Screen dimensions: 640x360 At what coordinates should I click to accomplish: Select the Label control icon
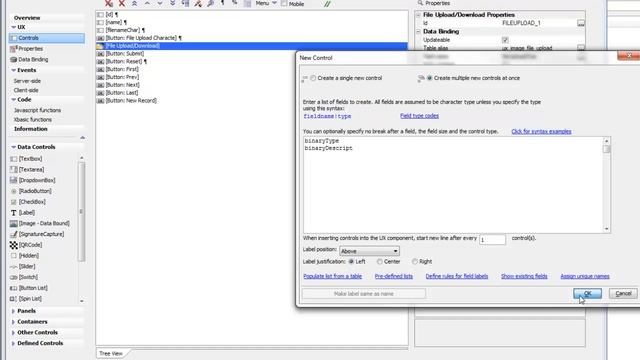tap(13, 213)
